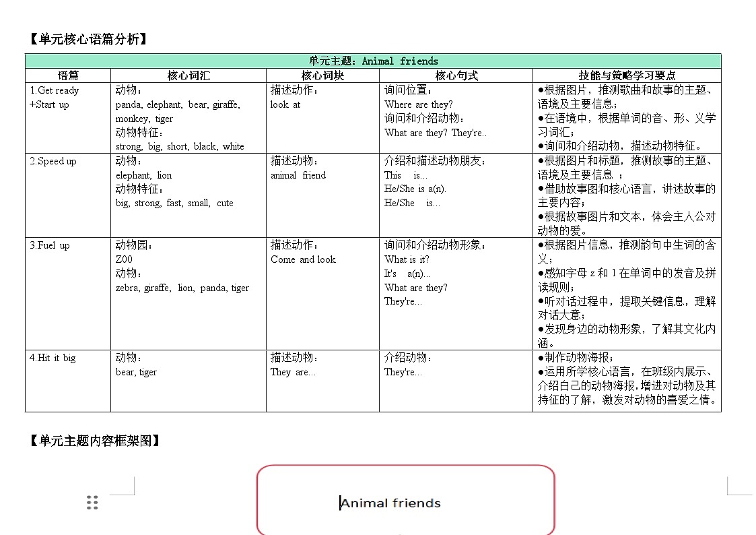Click 'big, strong, fast, small, cute'
The image size is (756, 535).
[174, 203]
